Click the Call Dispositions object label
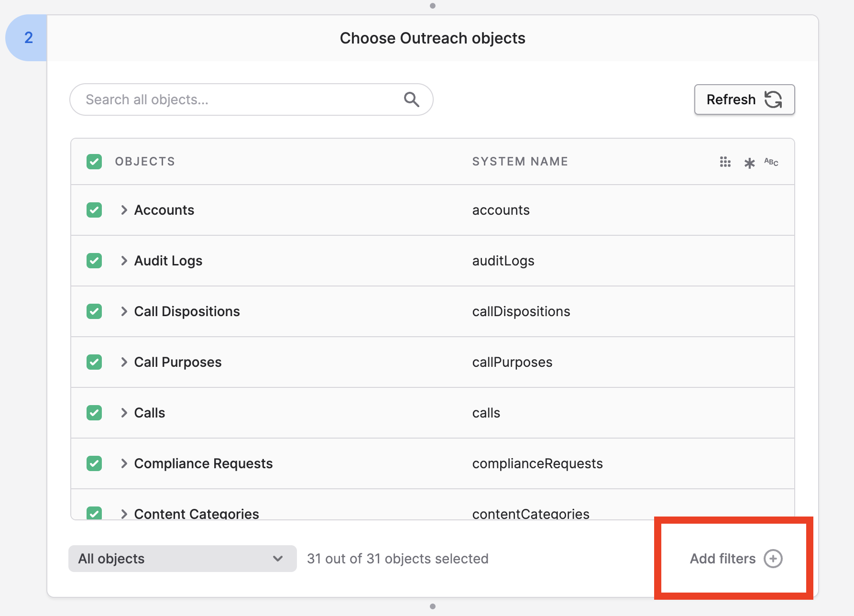This screenshot has width=854, height=616. tap(187, 311)
